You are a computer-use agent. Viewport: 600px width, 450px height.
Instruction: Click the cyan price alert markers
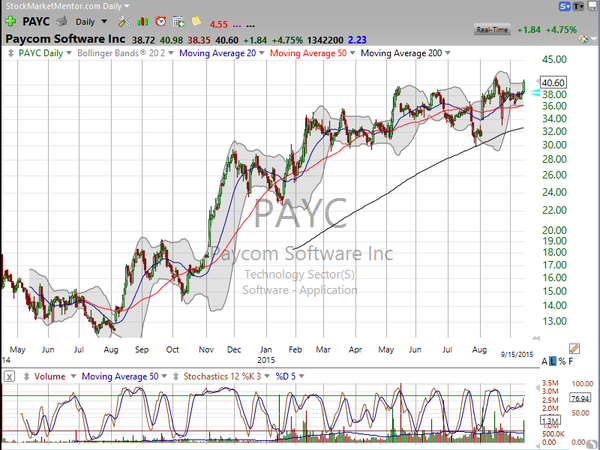click(x=536, y=93)
